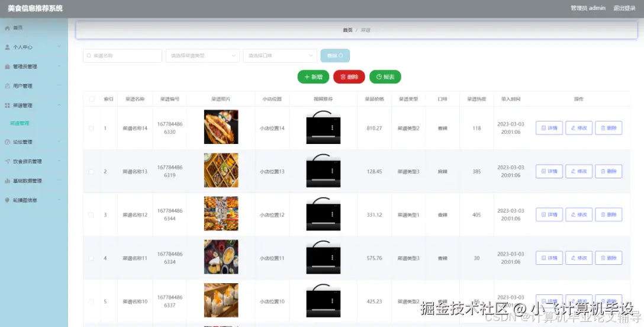Click the 管理员 admin label in header

(588, 8)
